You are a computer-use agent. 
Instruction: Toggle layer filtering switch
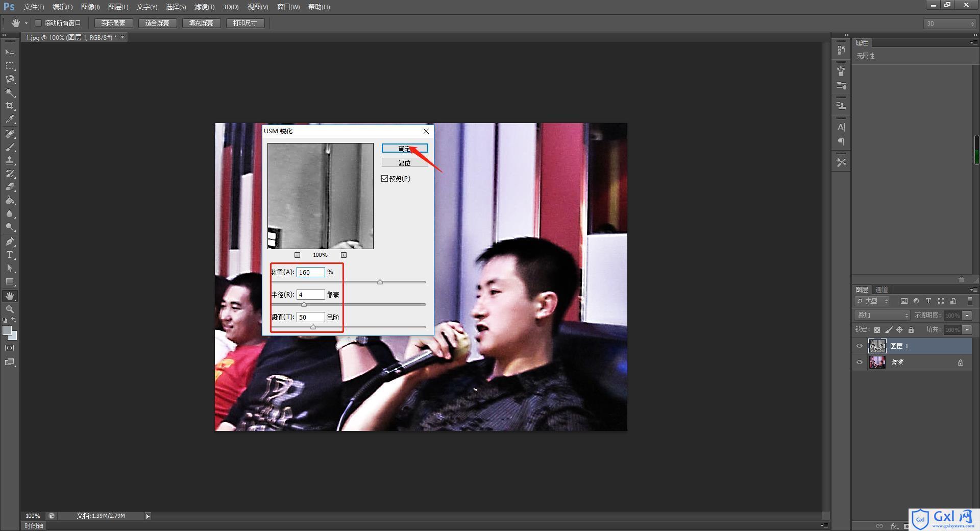tap(970, 301)
